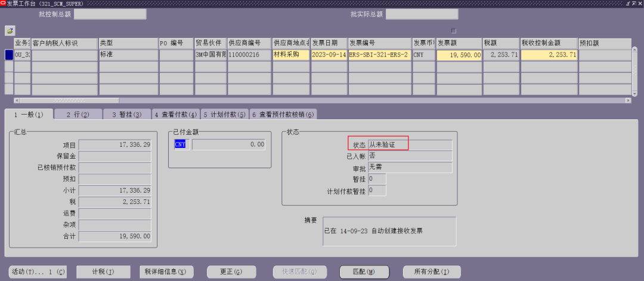Open 所有分配 button

pos(432,271)
